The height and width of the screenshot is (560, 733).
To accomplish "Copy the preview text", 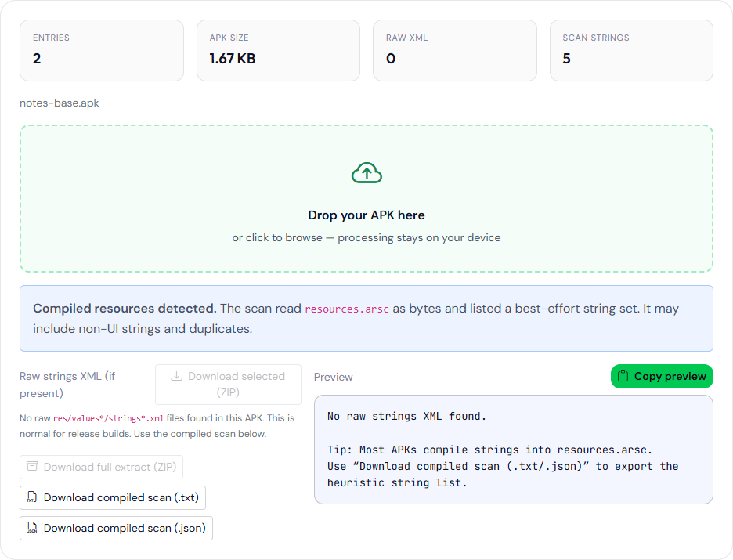I will click(x=662, y=376).
